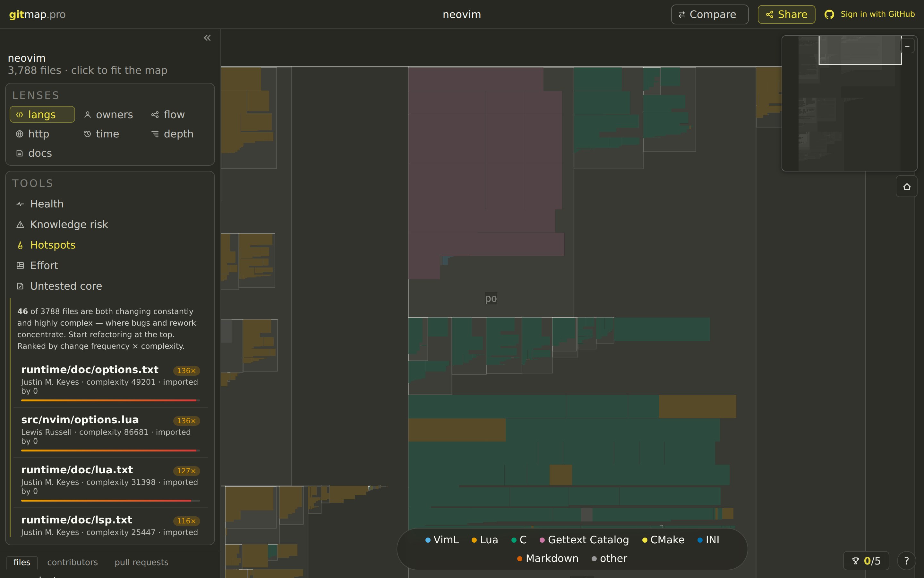Screen dimensions: 924x578
Task: Click the Compare button
Action: coord(709,14)
